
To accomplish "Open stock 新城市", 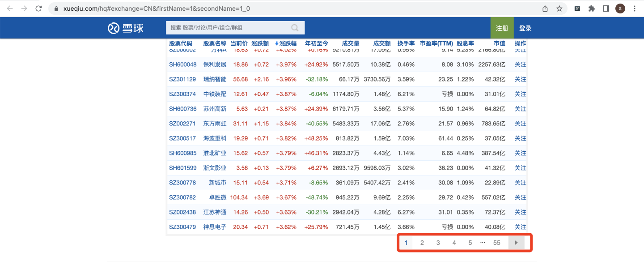I will (x=218, y=183).
